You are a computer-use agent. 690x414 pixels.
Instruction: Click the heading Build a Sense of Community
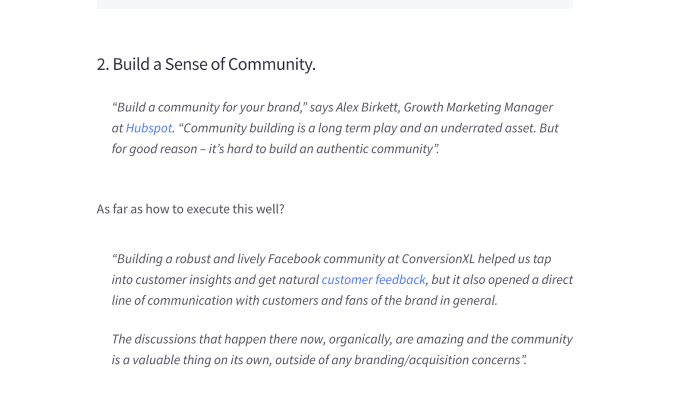pos(206,64)
